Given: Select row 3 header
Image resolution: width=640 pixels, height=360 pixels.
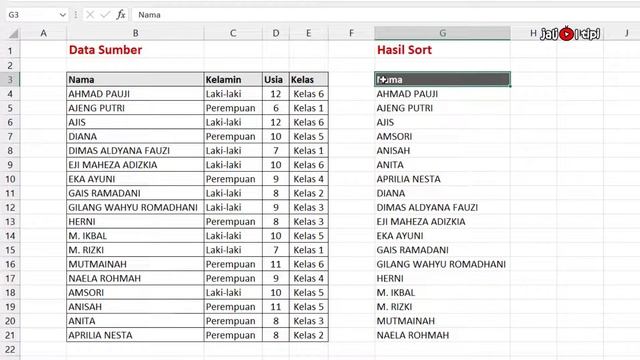Looking at the screenshot, I should (x=10, y=79).
